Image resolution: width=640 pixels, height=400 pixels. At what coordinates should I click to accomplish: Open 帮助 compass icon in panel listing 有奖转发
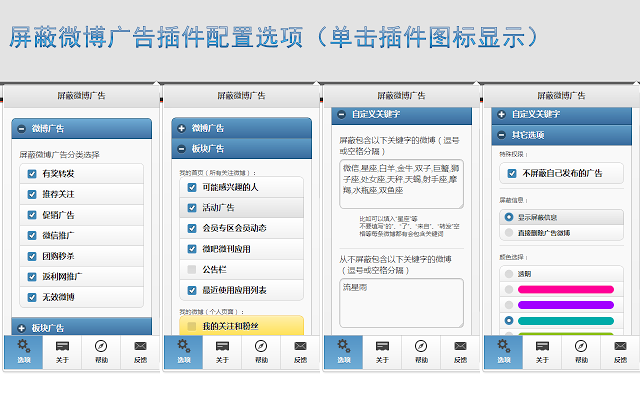tap(101, 346)
